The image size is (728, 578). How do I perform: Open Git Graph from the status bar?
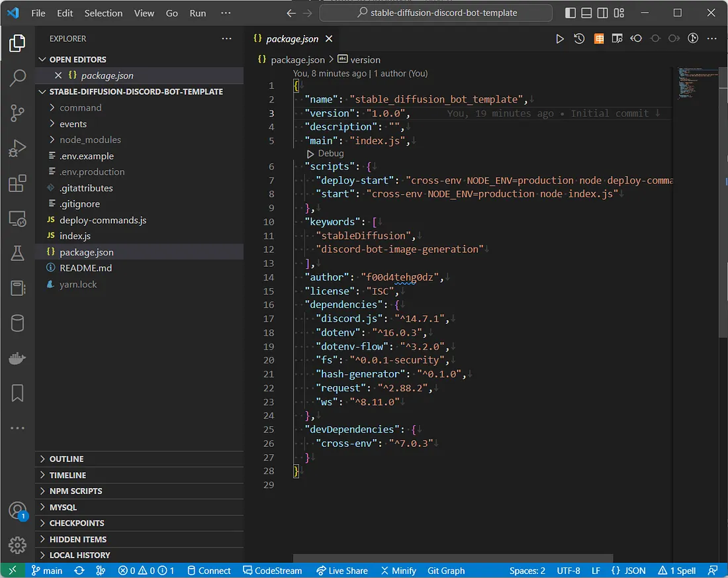tap(446, 570)
